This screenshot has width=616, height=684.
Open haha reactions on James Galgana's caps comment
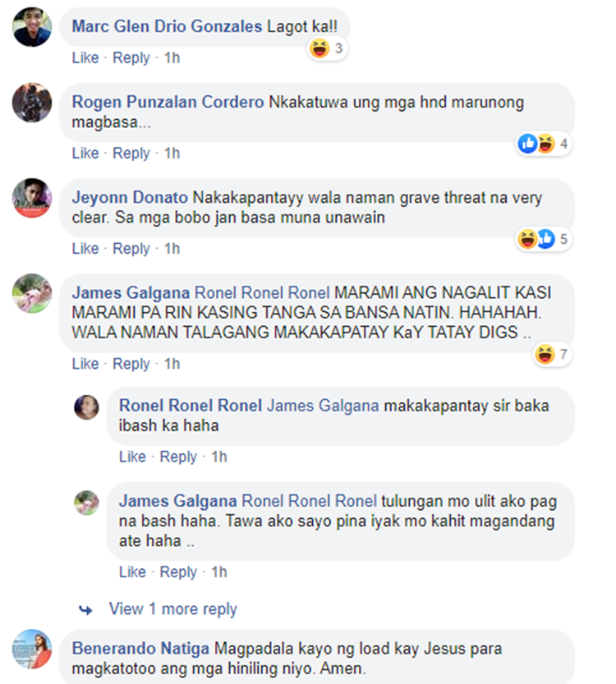point(553,354)
